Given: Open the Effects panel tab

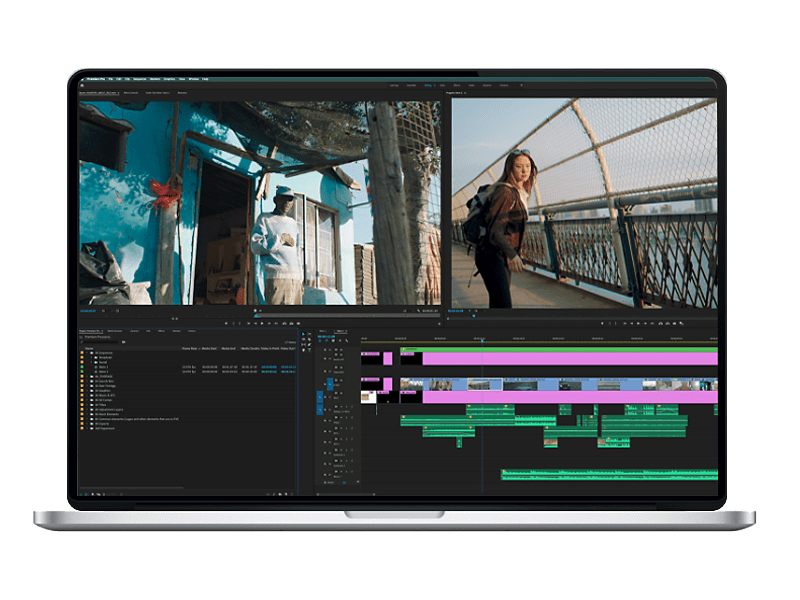Looking at the screenshot, I should point(162,331).
